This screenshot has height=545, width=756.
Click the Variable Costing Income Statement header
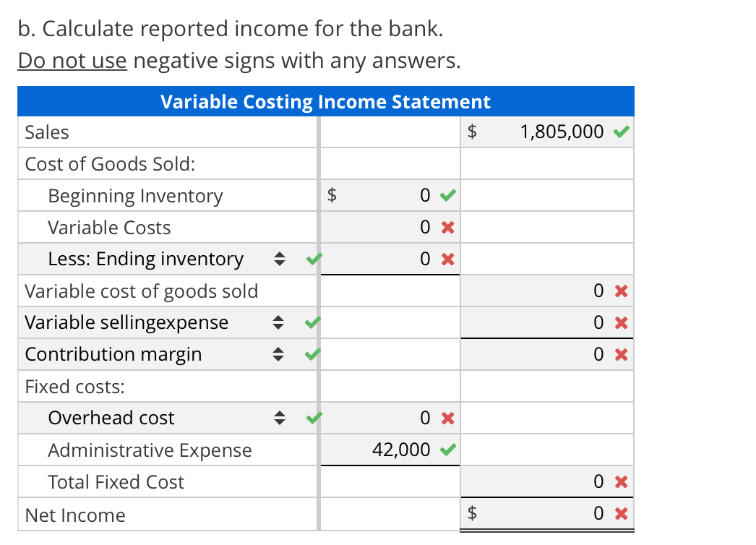point(326,102)
